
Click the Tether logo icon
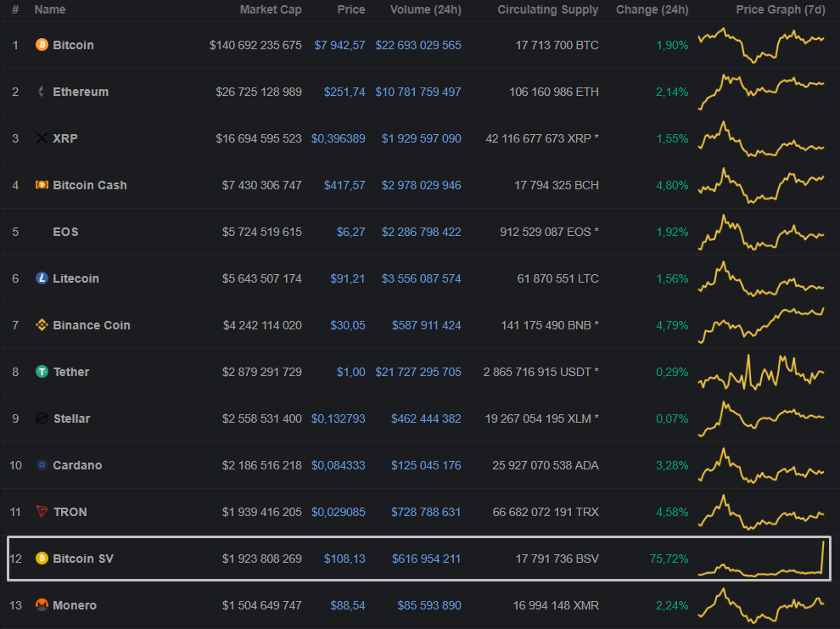pyautogui.click(x=42, y=372)
